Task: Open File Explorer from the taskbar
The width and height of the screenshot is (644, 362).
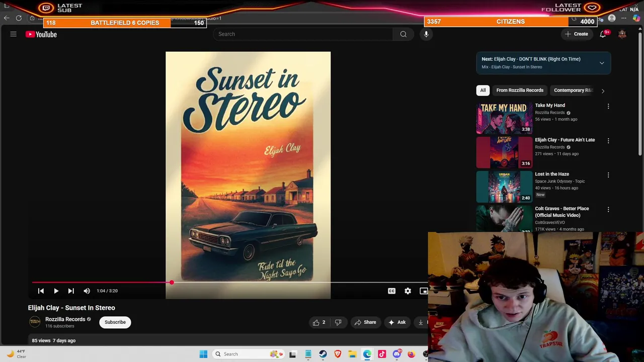Action: (x=352, y=354)
